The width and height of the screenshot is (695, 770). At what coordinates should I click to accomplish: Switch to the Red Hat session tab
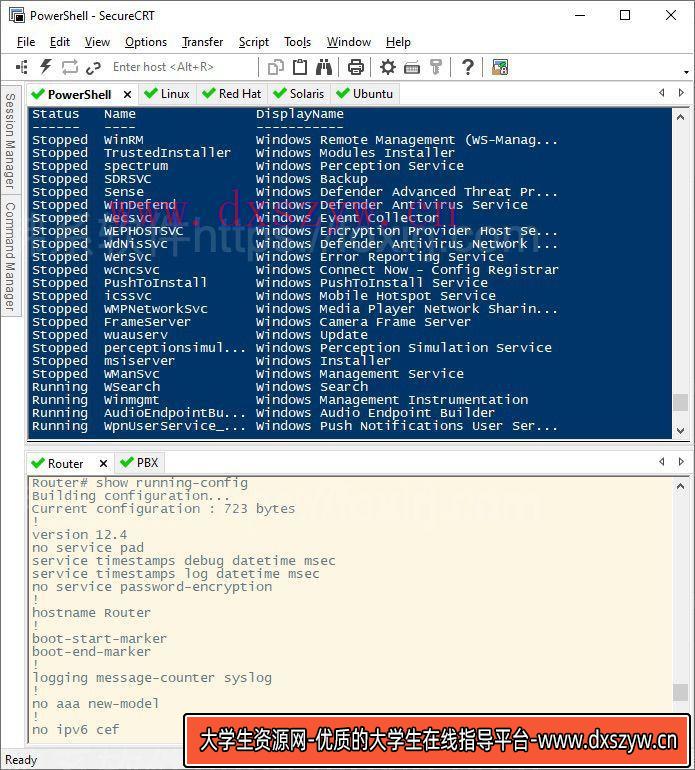click(231, 94)
